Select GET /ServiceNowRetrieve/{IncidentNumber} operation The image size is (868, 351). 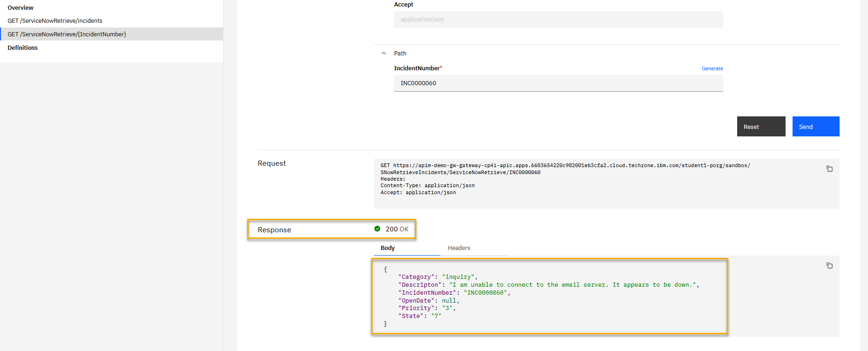[67, 34]
